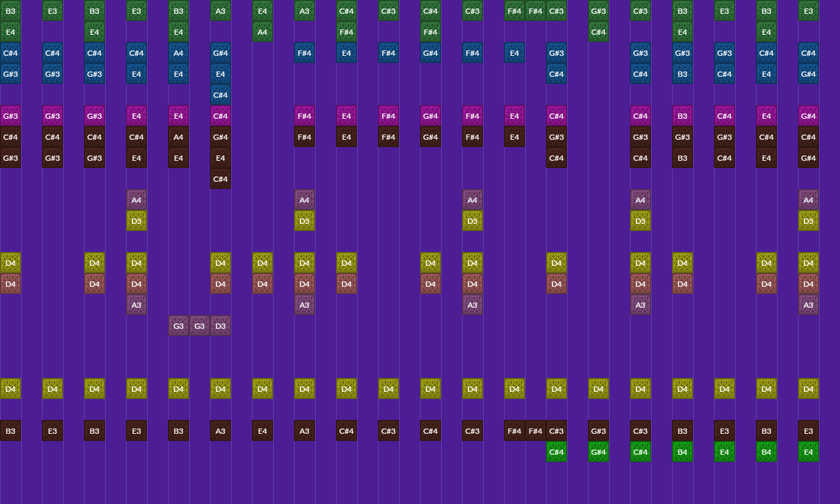Click the blue B3 note block
Image resolution: width=840 pixels, height=504 pixels.
[x=682, y=74]
